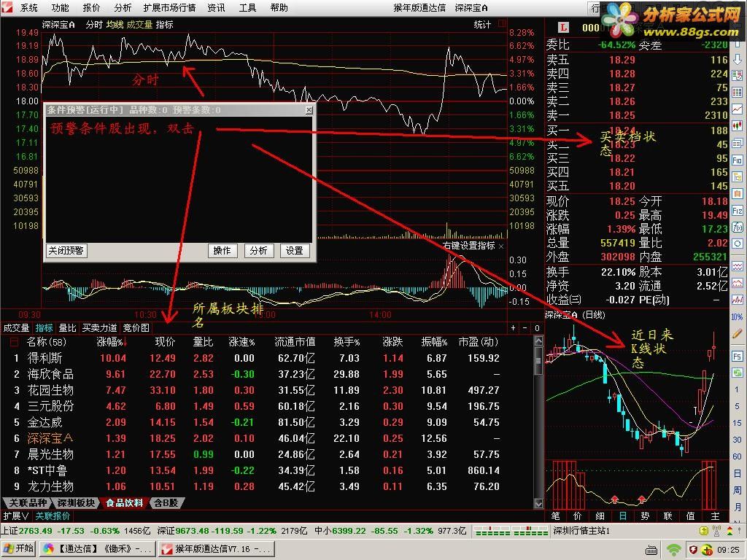Screen dimensions: 747x560
Task: Select the 成交量 sub-chart tab
Action: [x=17, y=327]
